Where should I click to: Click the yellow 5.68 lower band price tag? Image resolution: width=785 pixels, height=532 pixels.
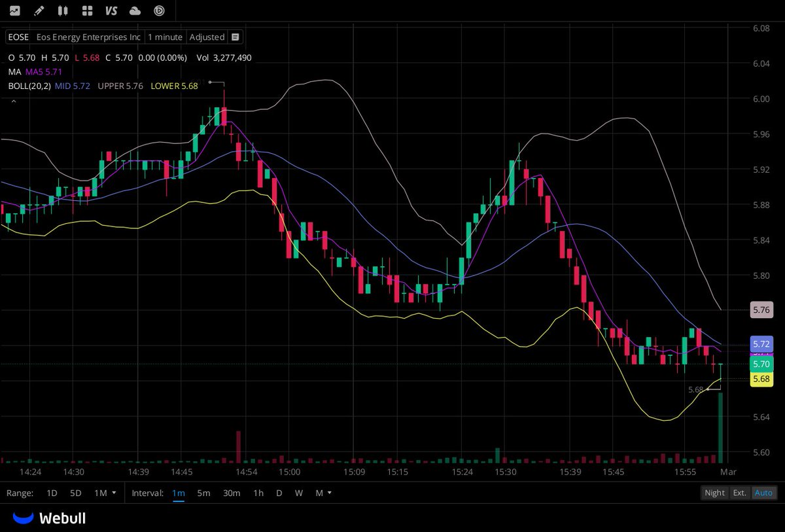(761, 379)
